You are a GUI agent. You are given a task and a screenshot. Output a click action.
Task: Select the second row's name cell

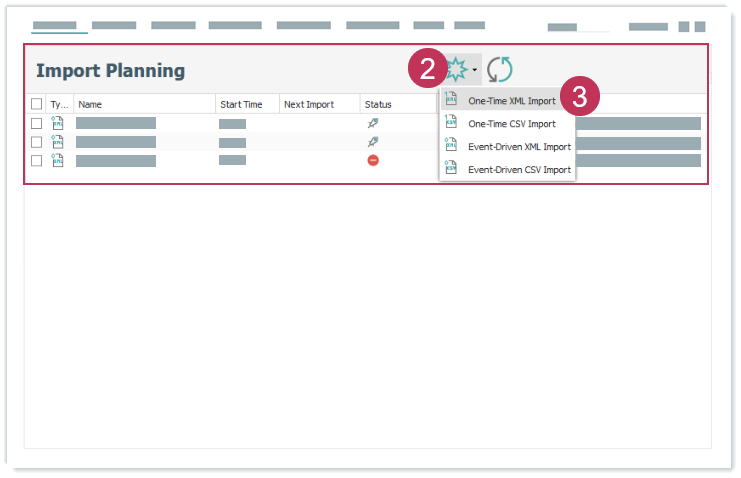(x=116, y=142)
